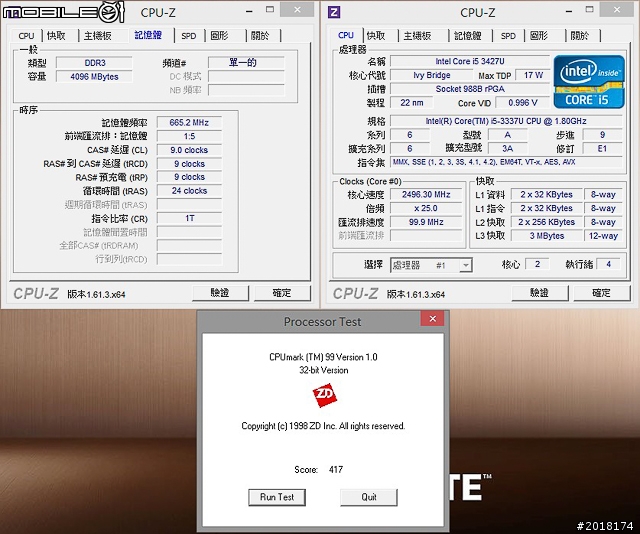Click the Socket 988B rPGA field

tap(470, 89)
